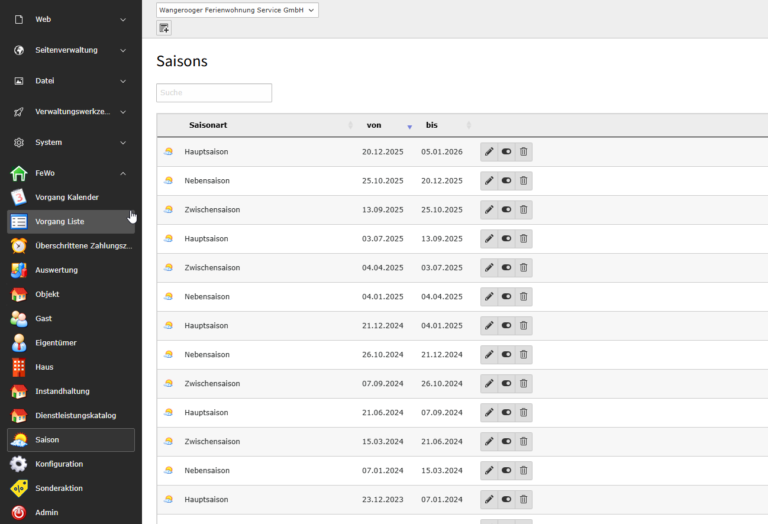Edit the Nebensaison row starting 25.10.2025

click(x=489, y=181)
